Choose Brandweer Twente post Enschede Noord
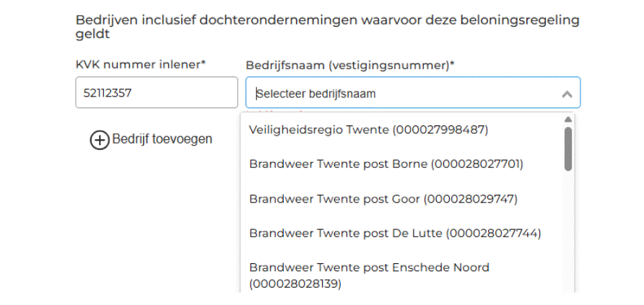 pos(369,275)
